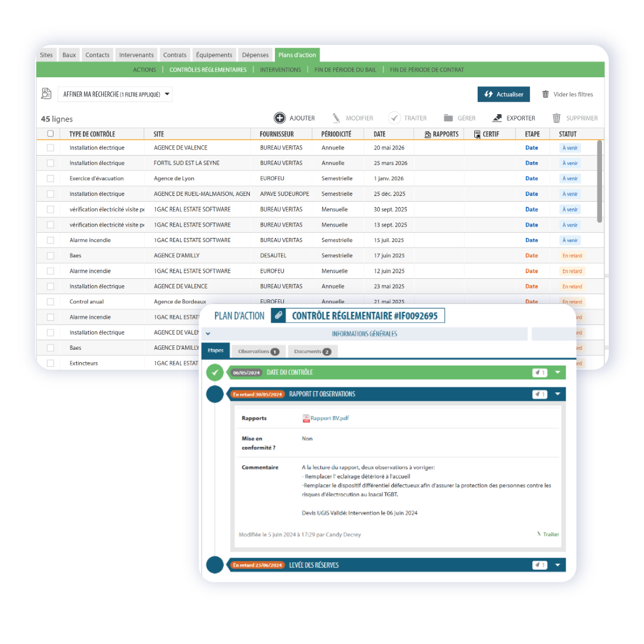The height and width of the screenshot is (644, 644).
Task: Click the Ajouter plus icon
Action: tap(279, 118)
